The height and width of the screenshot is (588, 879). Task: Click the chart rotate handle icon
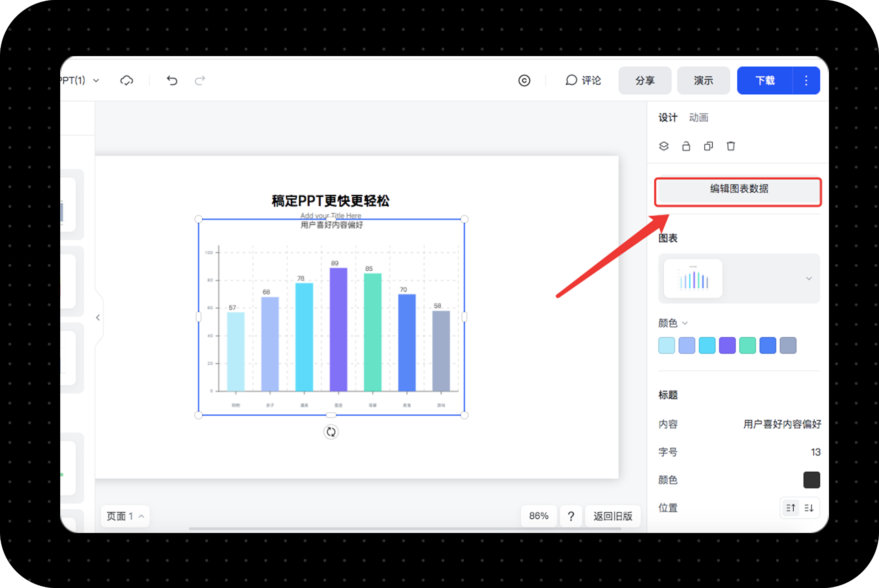click(331, 432)
